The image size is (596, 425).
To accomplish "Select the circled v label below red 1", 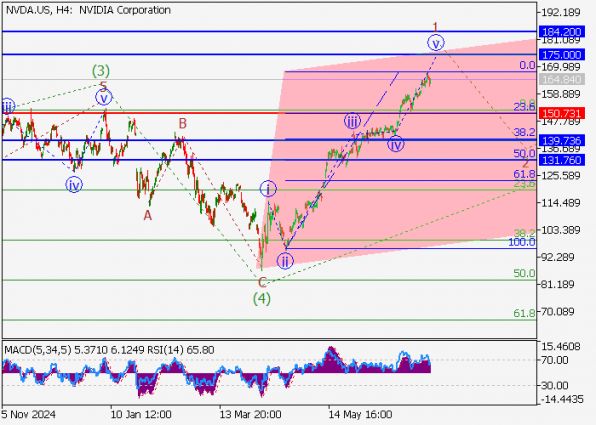I will click(436, 43).
